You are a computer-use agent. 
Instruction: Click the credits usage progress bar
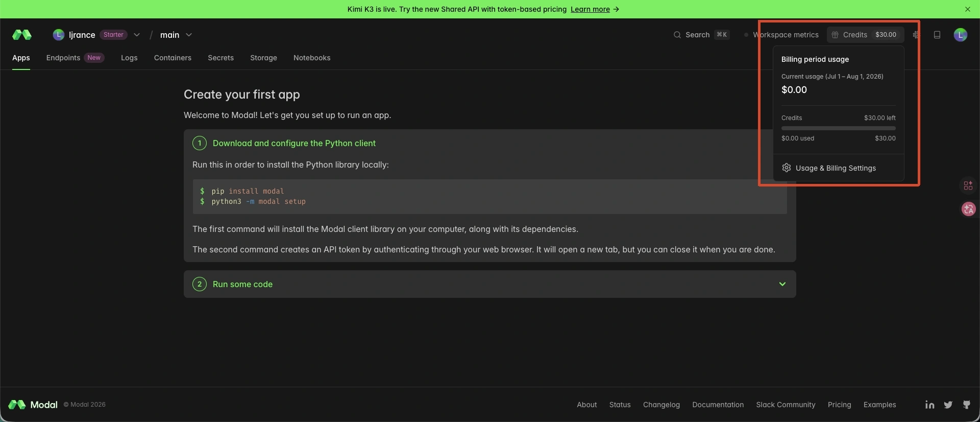tap(838, 128)
